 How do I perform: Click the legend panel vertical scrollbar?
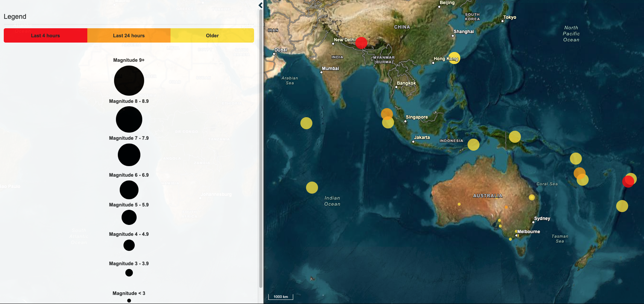click(261, 149)
